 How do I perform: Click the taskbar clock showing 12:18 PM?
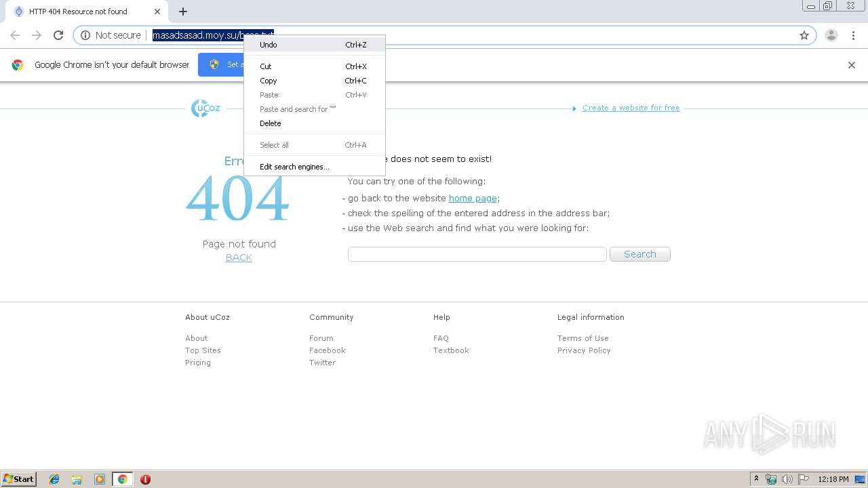point(833,479)
